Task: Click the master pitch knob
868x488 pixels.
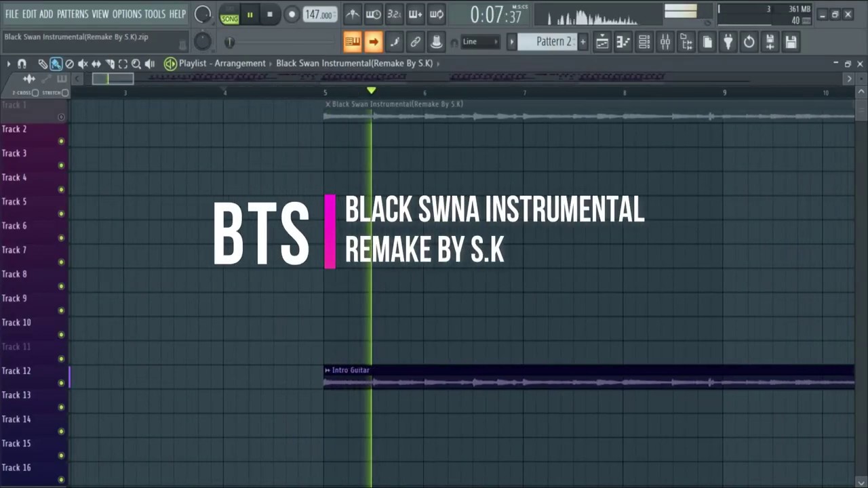Action: (x=202, y=42)
